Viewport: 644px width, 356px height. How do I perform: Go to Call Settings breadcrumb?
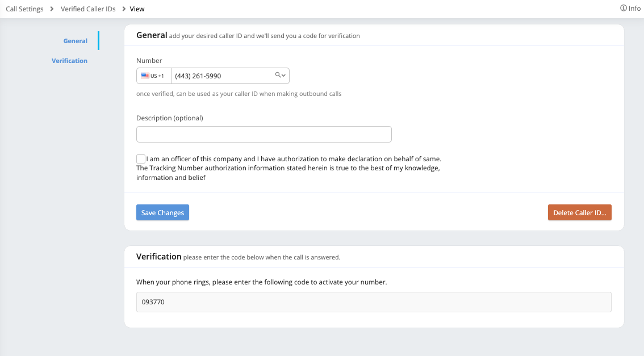click(x=24, y=9)
